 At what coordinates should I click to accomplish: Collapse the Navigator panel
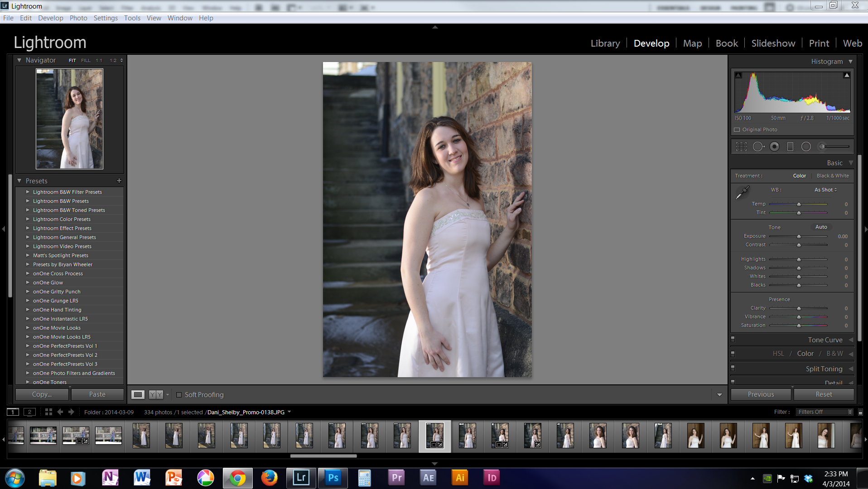click(x=19, y=60)
